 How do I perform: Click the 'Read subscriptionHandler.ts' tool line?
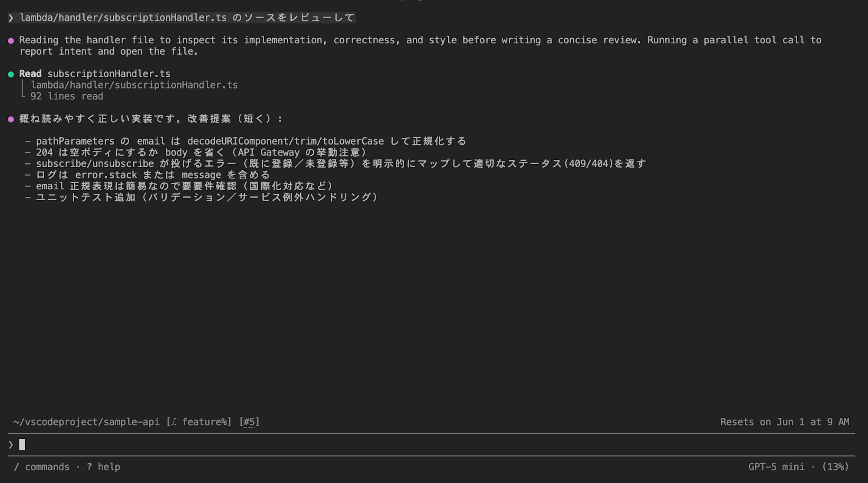[x=95, y=74]
